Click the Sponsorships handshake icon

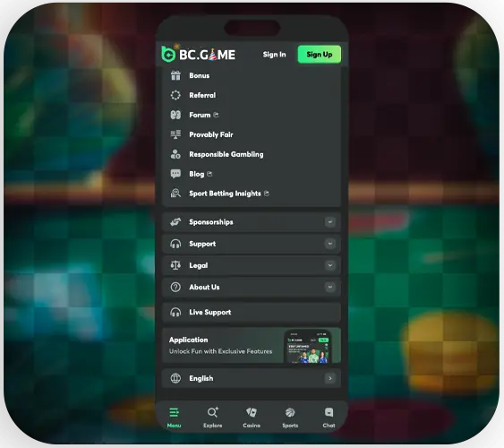175,222
